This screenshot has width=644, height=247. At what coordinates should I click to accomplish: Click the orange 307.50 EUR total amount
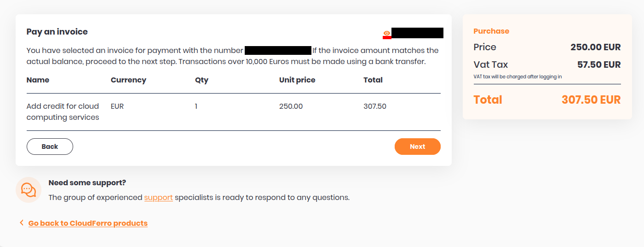click(x=591, y=100)
